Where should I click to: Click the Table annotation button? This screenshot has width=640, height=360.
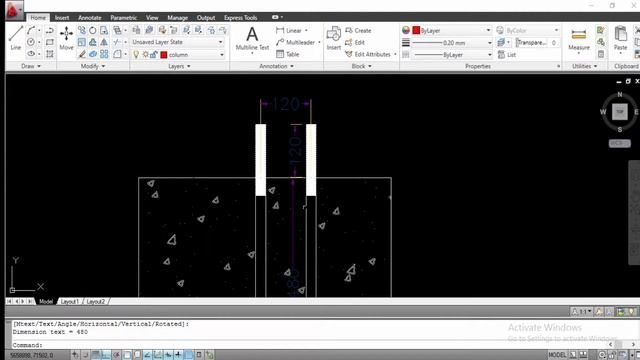pyautogui.click(x=288, y=54)
